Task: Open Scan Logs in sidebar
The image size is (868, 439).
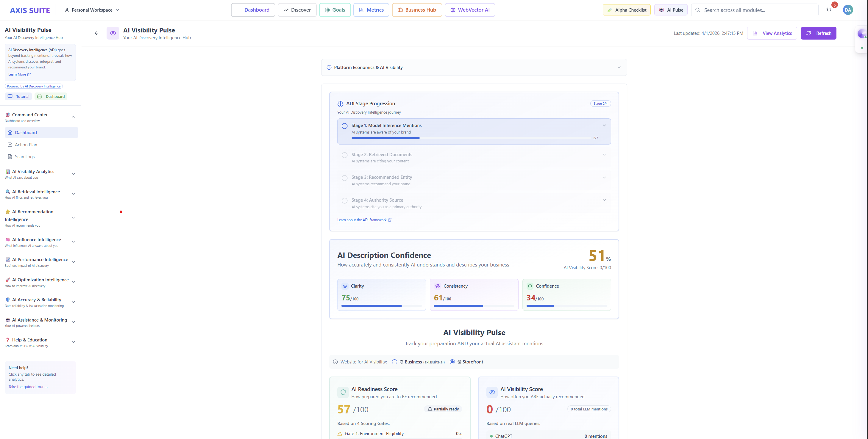Action: 25,156
